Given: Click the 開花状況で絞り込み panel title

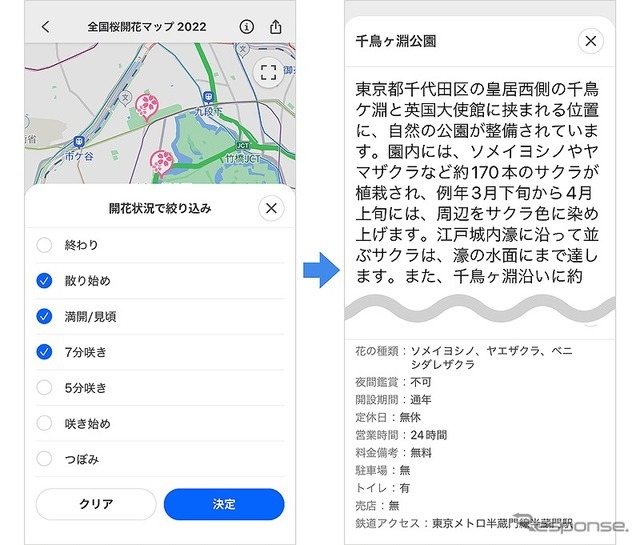Looking at the screenshot, I should tap(160, 209).
